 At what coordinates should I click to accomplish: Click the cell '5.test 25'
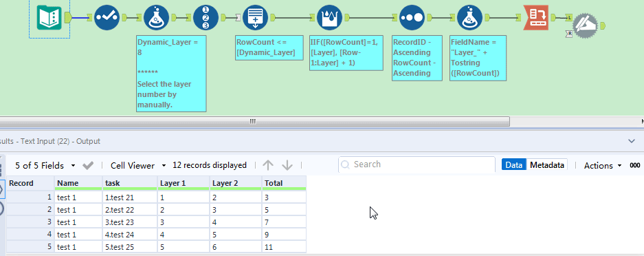[130, 247]
